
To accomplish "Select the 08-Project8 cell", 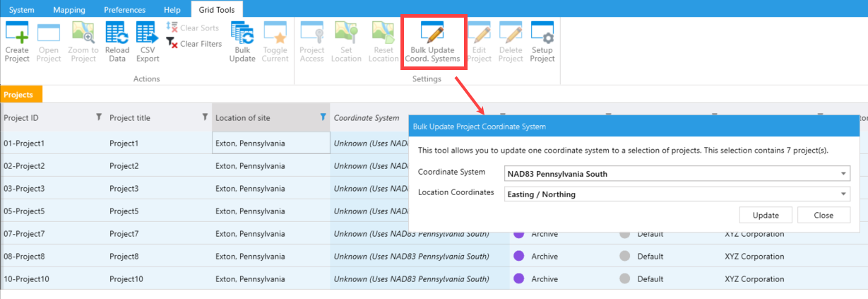I will 53,256.
